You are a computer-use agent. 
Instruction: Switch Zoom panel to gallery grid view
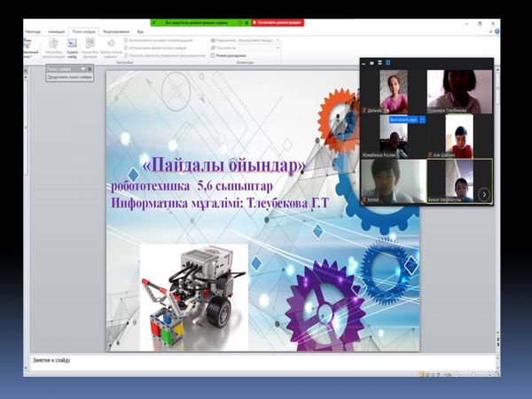click(387, 62)
